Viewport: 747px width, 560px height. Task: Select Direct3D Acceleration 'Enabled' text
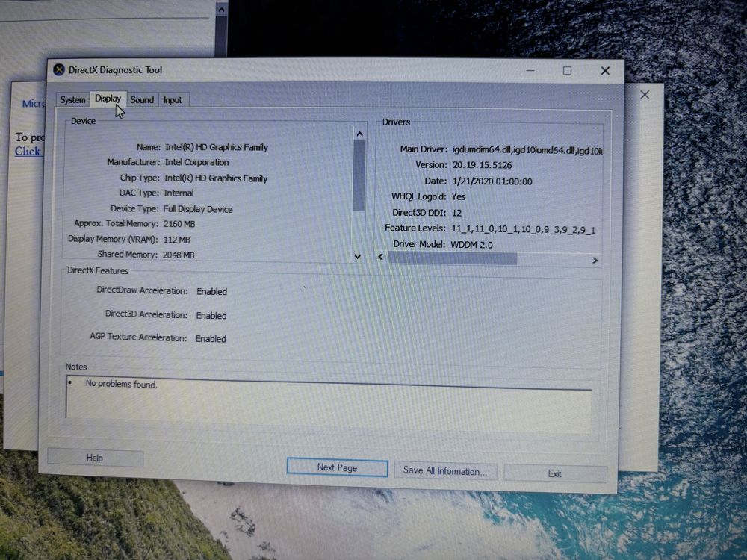(211, 315)
